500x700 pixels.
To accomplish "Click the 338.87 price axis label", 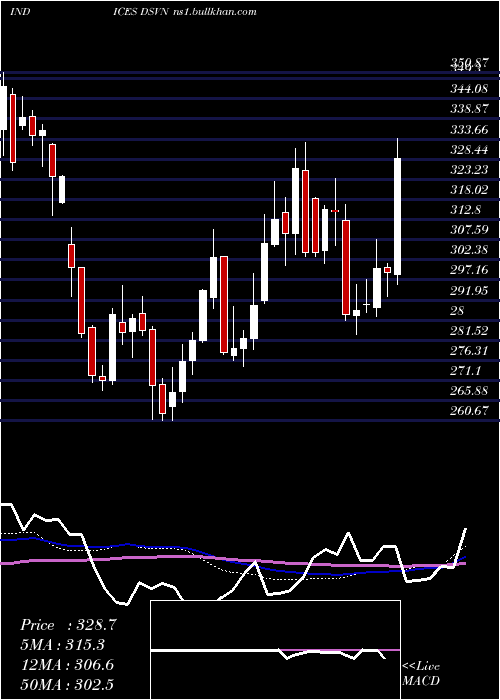I will pos(469,109).
